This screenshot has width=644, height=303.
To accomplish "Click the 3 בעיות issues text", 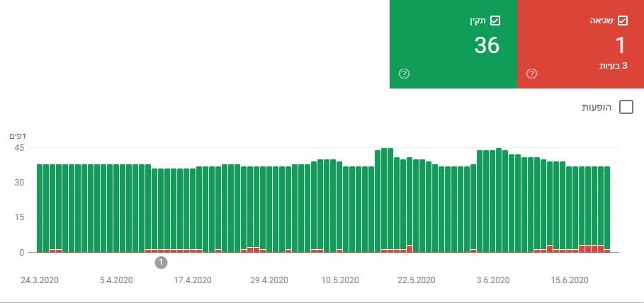I will click(614, 66).
